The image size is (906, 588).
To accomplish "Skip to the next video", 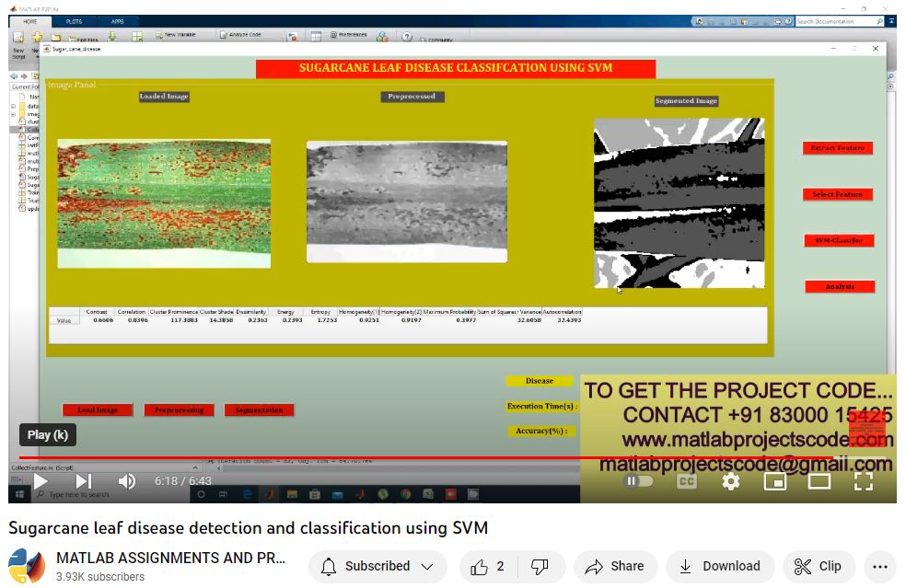I will point(84,481).
